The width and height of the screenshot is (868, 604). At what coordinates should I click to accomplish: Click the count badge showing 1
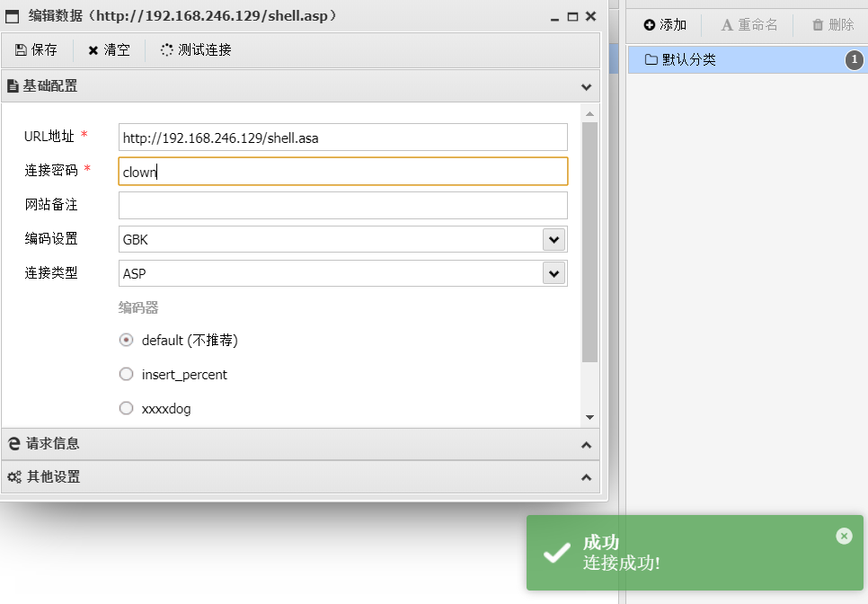tap(855, 60)
